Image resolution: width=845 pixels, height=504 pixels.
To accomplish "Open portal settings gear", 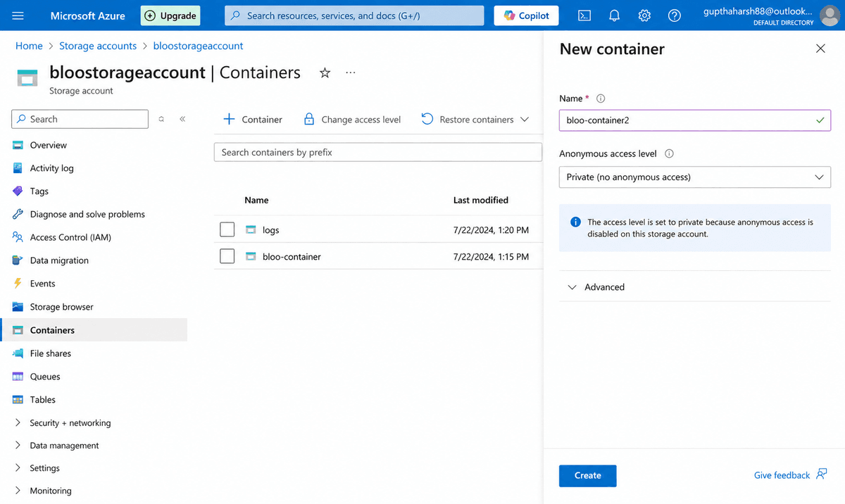I will (x=644, y=15).
